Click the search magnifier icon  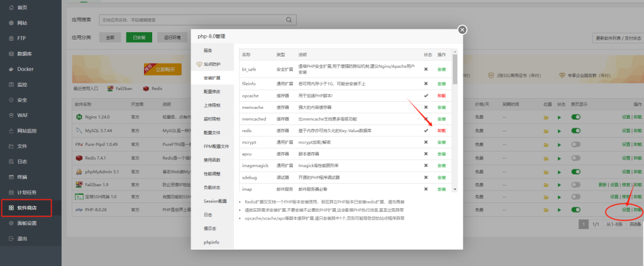[289, 20]
